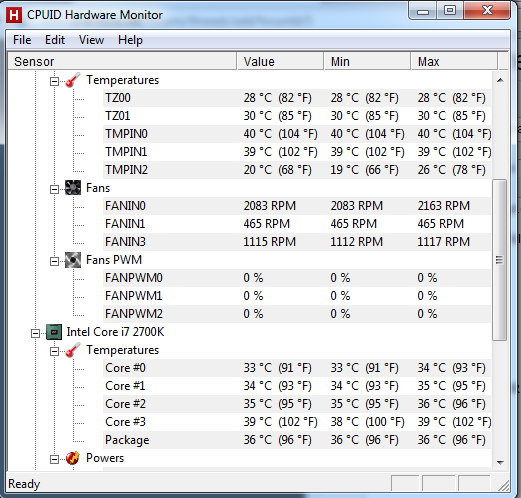Click the Value column header
Viewport: 521px width, 498px height.
[280, 61]
